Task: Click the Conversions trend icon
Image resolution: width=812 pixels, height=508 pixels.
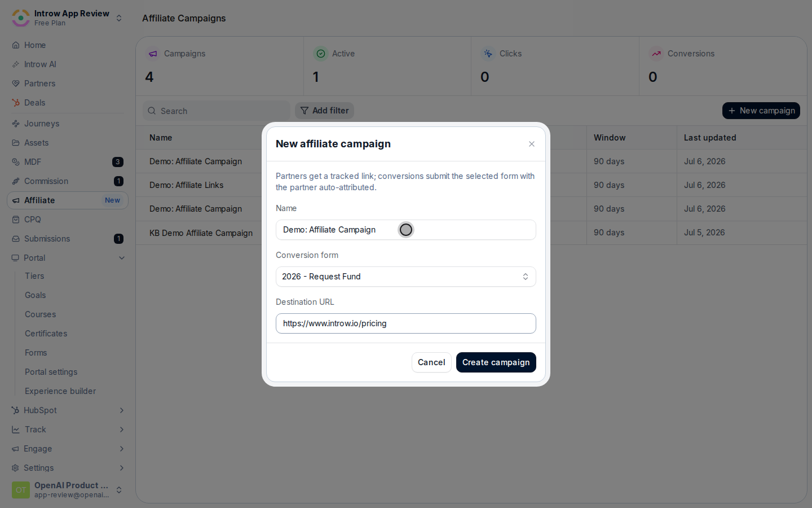Action: click(656, 54)
